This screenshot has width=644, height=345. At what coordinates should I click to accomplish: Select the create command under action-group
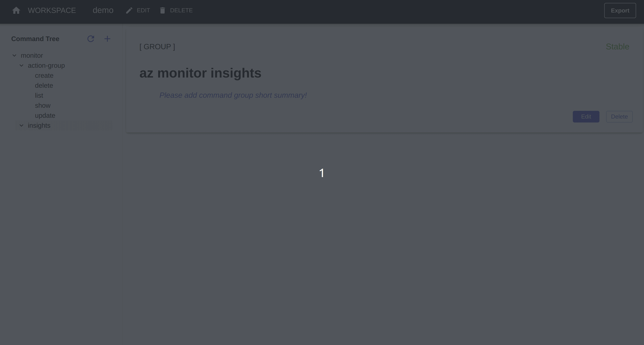coord(44,75)
